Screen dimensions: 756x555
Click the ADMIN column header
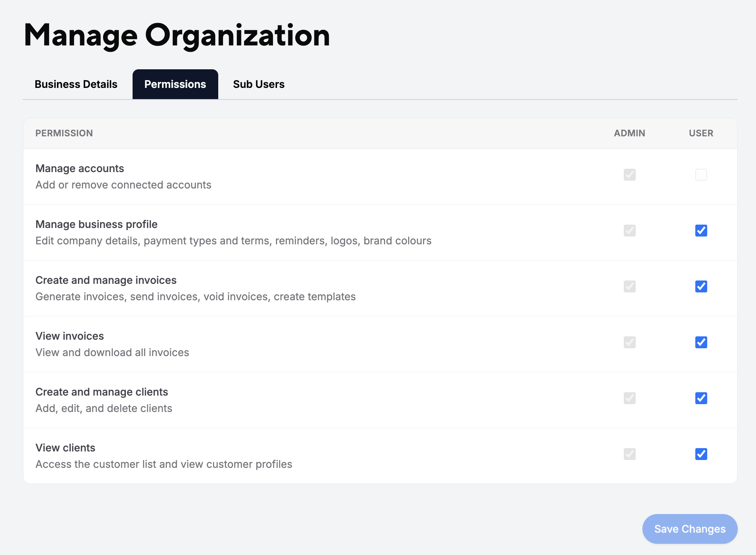(629, 133)
